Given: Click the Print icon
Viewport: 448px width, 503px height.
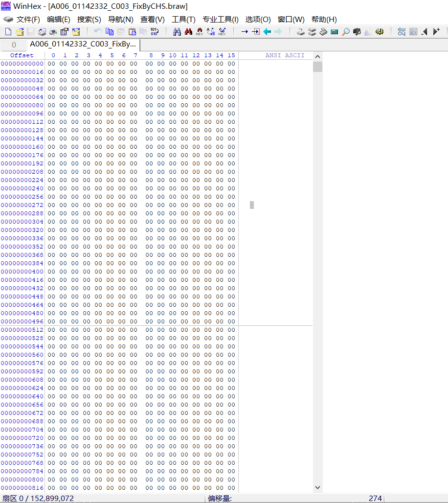Looking at the screenshot, I should (53, 31).
